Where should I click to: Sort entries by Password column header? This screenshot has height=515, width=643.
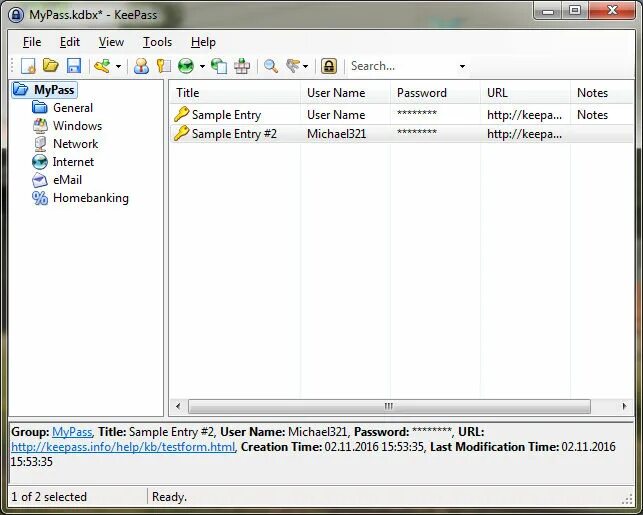click(435, 93)
